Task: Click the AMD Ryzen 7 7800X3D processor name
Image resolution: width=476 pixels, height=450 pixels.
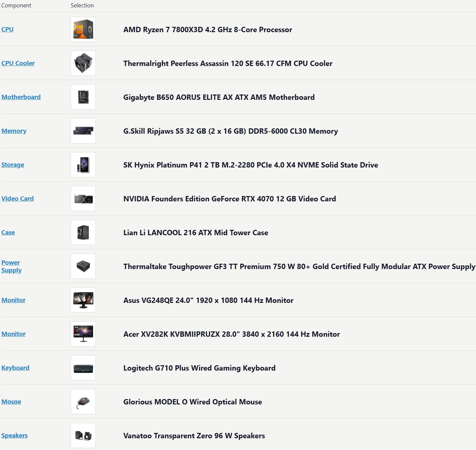Action: point(208,29)
